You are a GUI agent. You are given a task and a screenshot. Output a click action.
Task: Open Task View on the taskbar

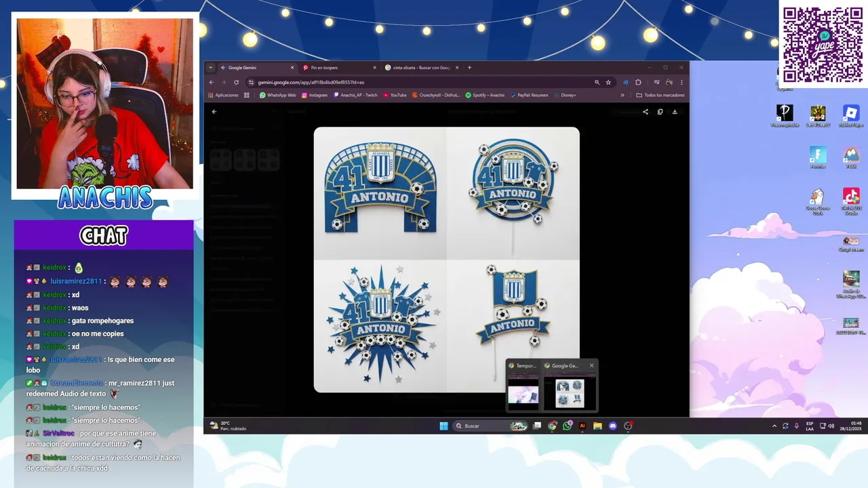[x=537, y=426]
